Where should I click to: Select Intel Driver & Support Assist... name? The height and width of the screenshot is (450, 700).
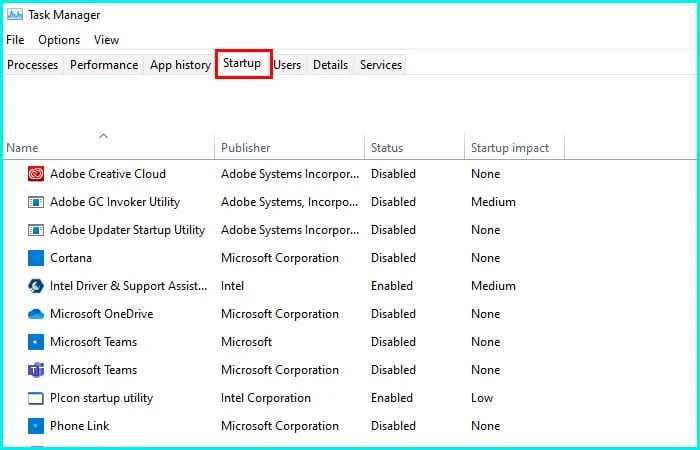[x=129, y=286]
